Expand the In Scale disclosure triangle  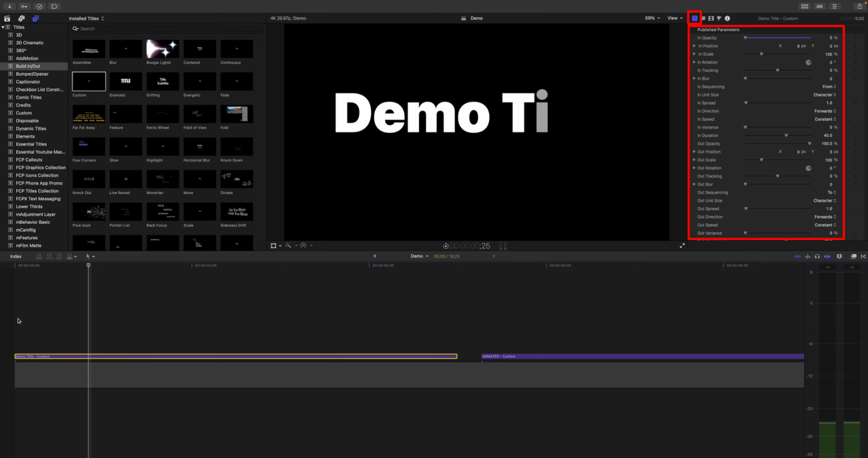point(694,54)
